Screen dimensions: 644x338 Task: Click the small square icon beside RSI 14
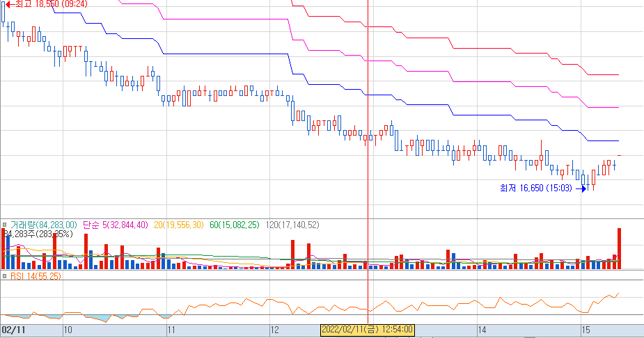4,276
